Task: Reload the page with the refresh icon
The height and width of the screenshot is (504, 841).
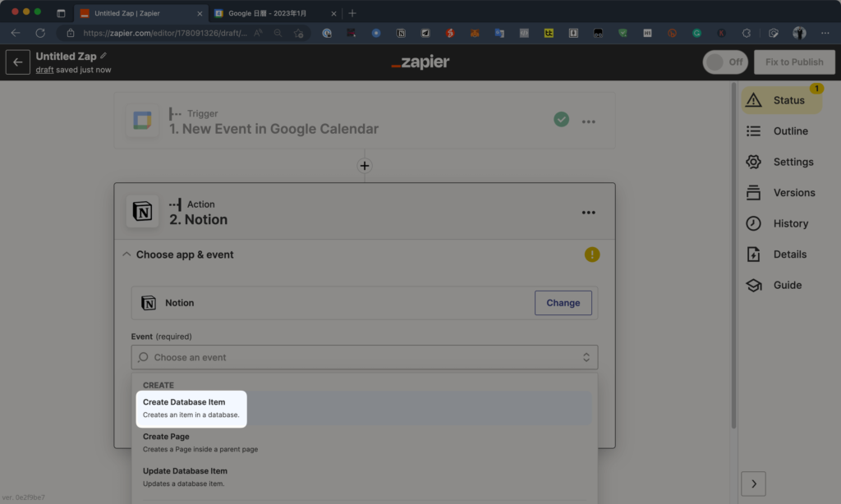Action: 40,33
